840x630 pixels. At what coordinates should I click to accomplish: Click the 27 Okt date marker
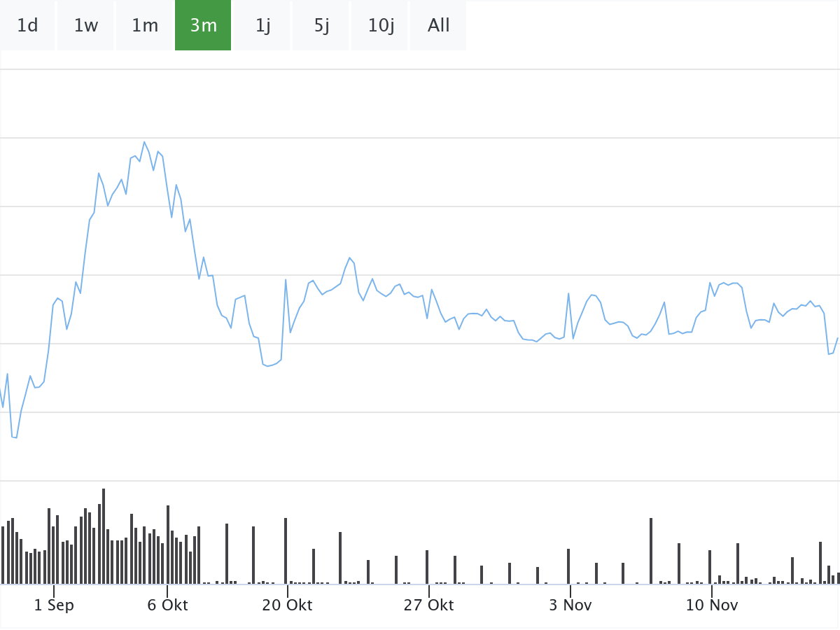[x=428, y=605]
